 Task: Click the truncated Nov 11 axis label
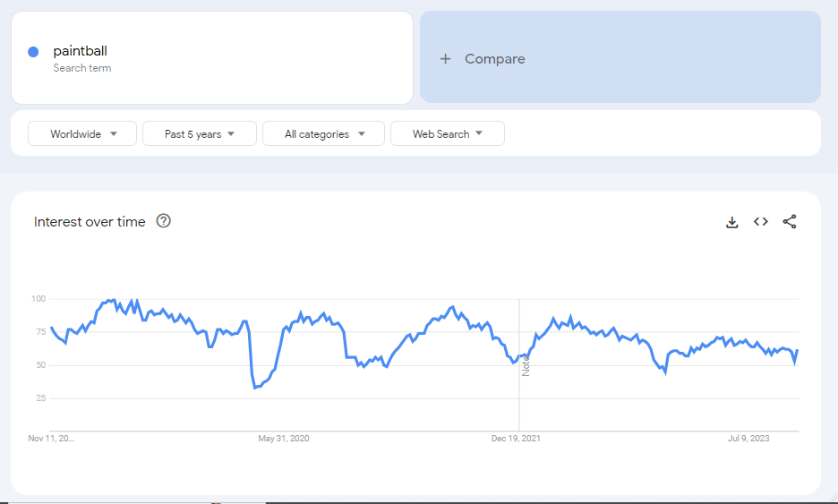point(51,439)
